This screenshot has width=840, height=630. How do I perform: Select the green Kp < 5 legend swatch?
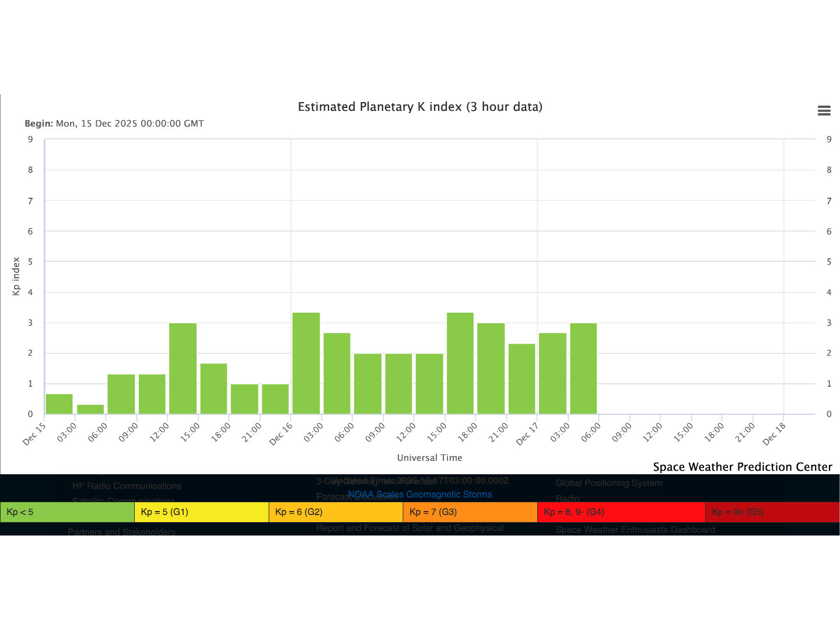(67, 512)
